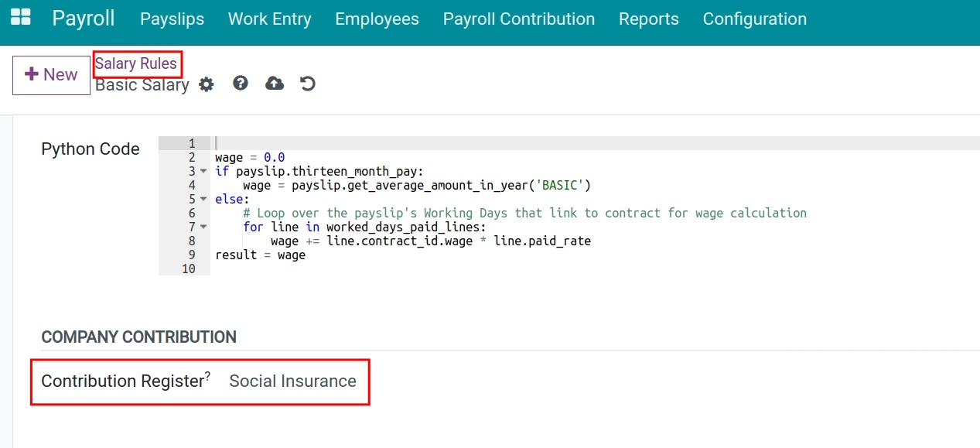Click the Payroll app title
The width and height of the screenshot is (980, 448).
point(84,19)
